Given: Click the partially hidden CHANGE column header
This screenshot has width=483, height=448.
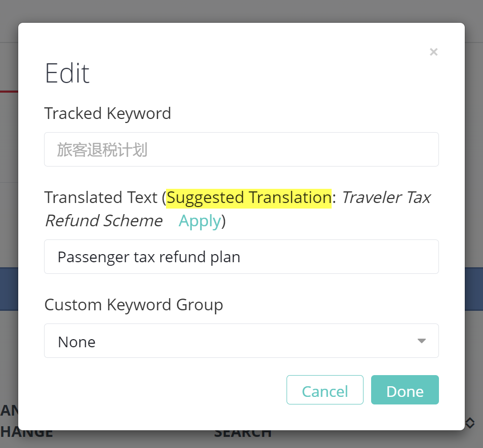Looking at the screenshot, I should (x=26, y=433).
